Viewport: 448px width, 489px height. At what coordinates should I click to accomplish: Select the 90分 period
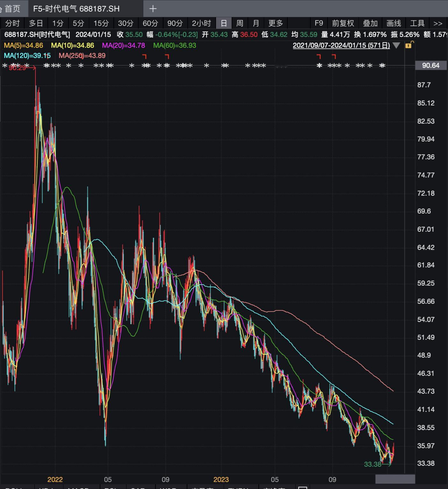click(175, 23)
